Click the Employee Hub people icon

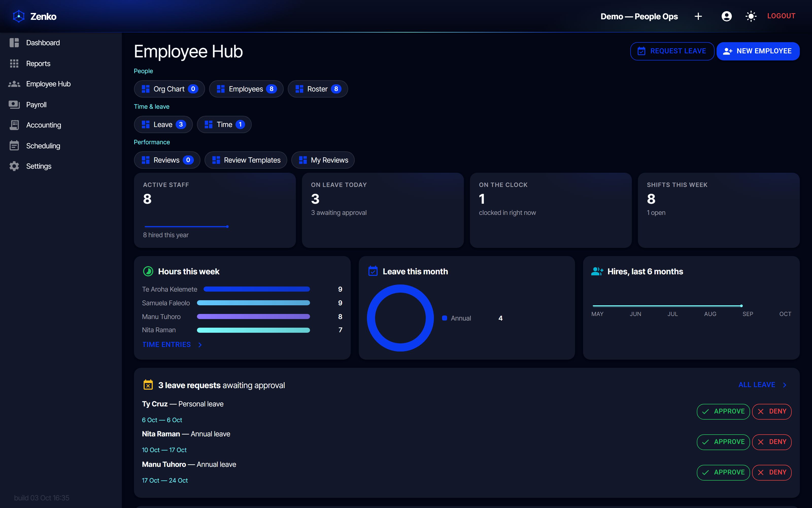coord(14,84)
